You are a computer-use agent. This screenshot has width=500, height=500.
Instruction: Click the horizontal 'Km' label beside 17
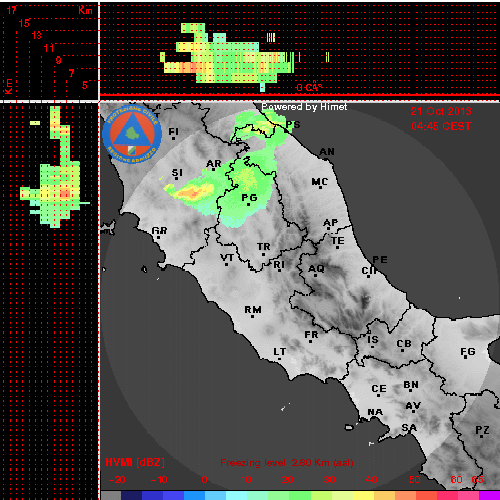[x=85, y=10]
